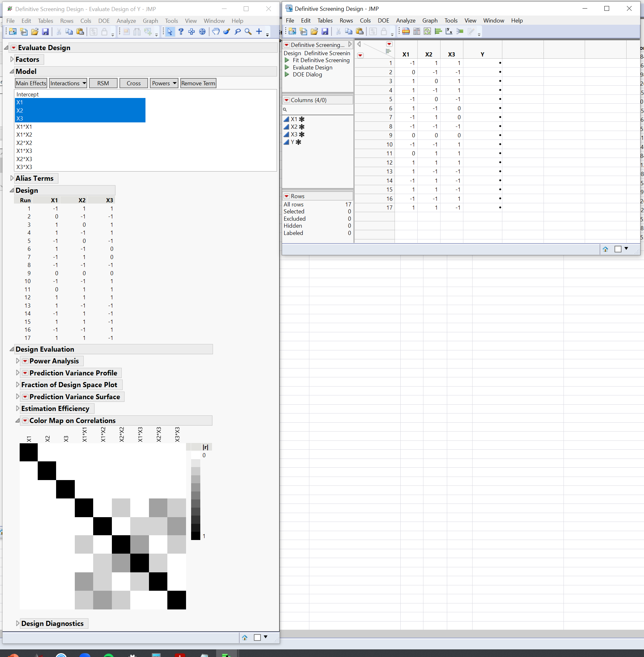Run the Evaluate Design script
Viewport: 644px width, 657px height.
tap(287, 67)
